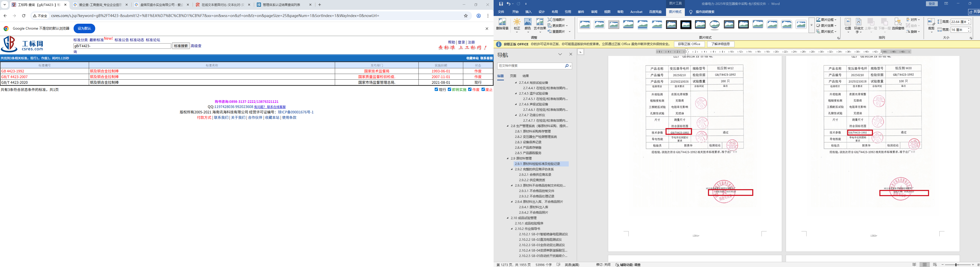The height and width of the screenshot is (267, 980).
Task: Open the 标准分类 link
Action: (81, 40)
